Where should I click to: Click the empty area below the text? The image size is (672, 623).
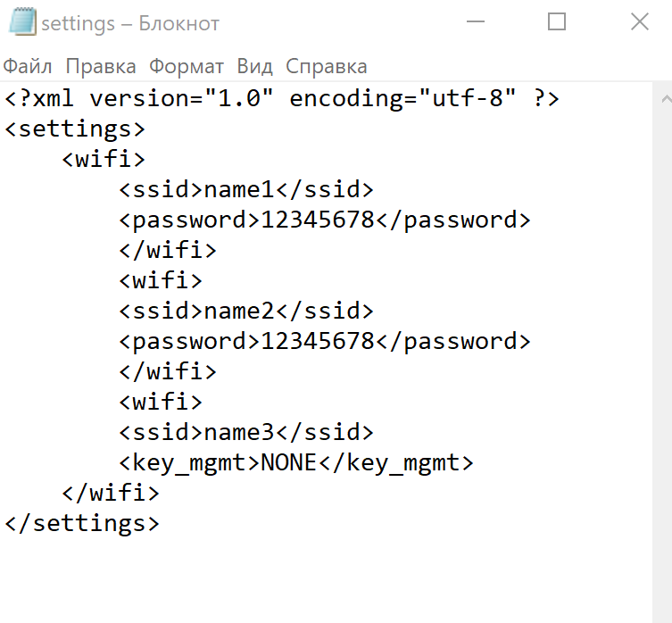(x=326, y=579)
